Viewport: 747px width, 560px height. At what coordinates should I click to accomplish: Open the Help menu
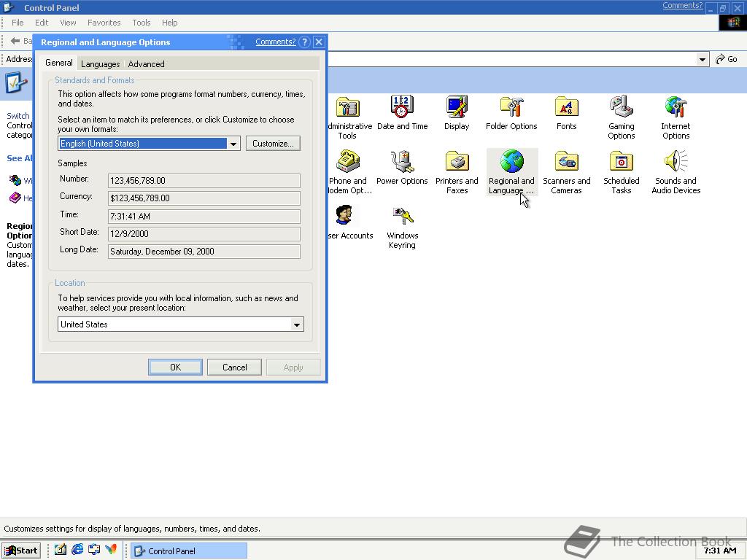169,23
